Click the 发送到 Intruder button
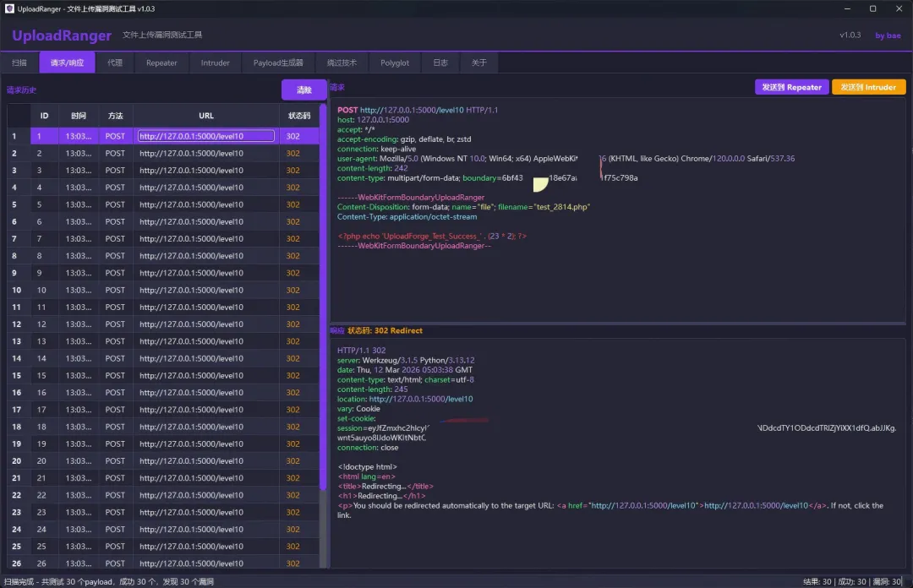 pos(868,87)
